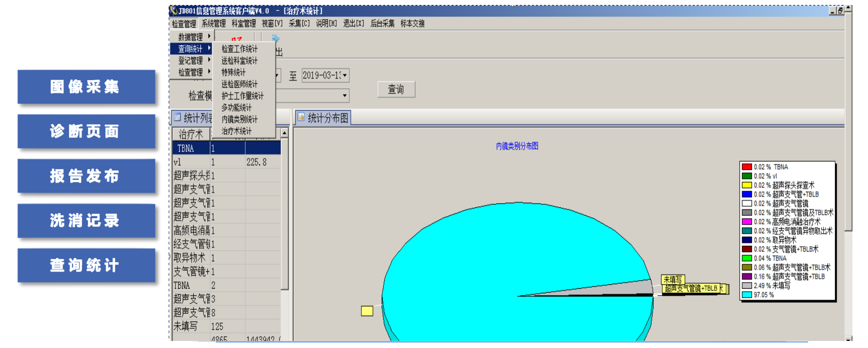Select 护士工作量统计 from the submenu
868x348 pixels.
tap(243, 96)
